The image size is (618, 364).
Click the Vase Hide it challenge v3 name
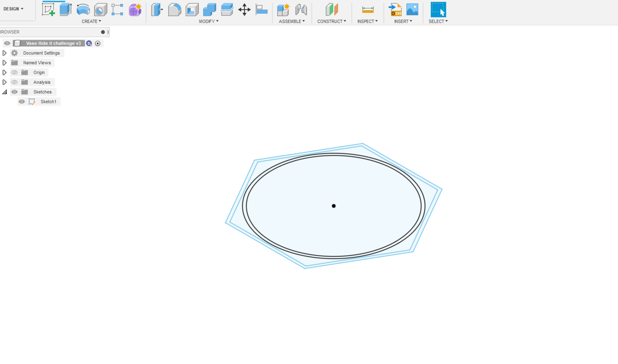click(53, 43)
